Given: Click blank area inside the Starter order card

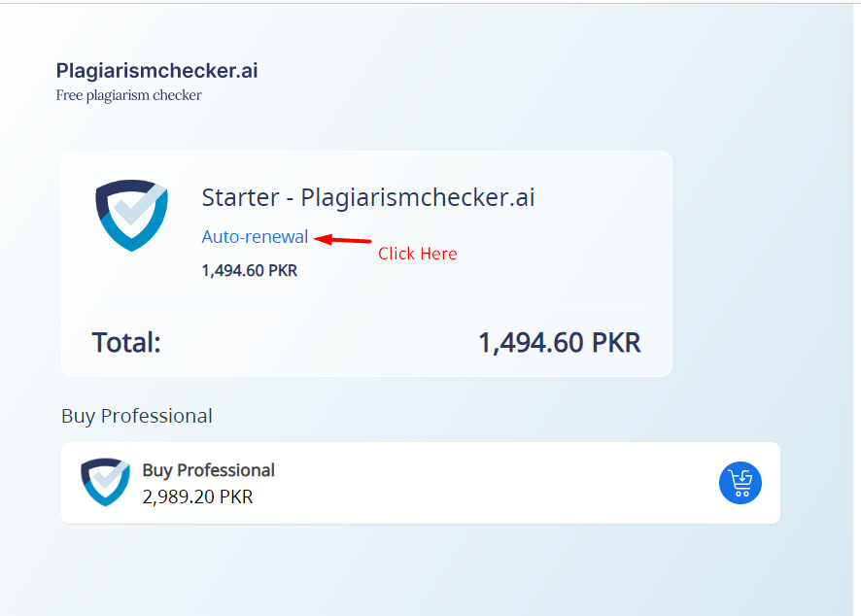Looking at the screenshot, I should (576, 258).
